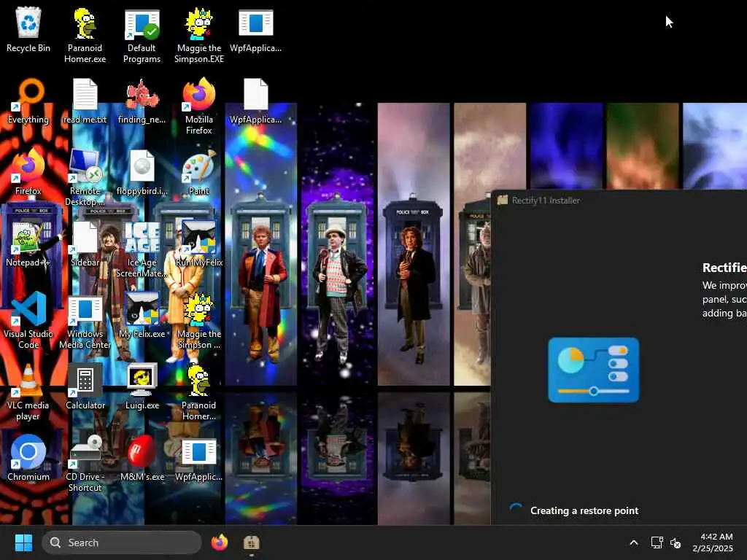747x560 pixels.
Task: Select the top-row Maggie the Simpson.EXE icon
Action: click(x=198, y=35)
